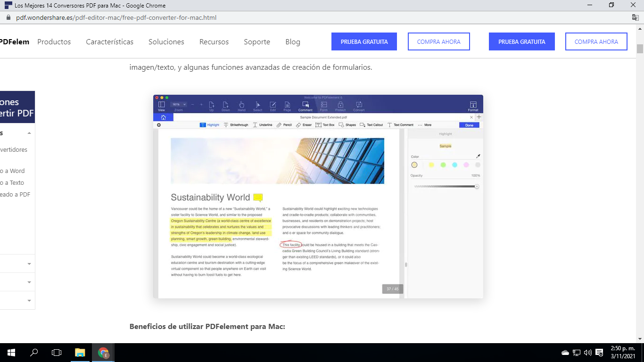This screenshot has width=644, height=362.
Task: Pick the eyedropper in the Highlight panel
Action: [x=478, y=156]
